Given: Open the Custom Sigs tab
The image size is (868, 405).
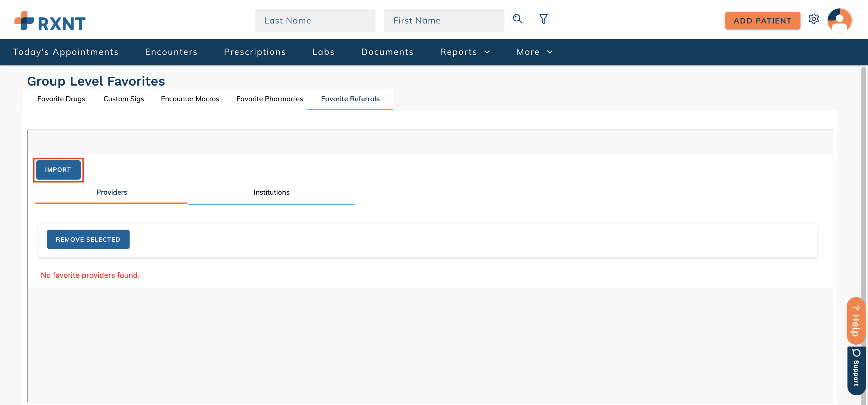Looking at the screenshot, I should [x=123, y=99].
